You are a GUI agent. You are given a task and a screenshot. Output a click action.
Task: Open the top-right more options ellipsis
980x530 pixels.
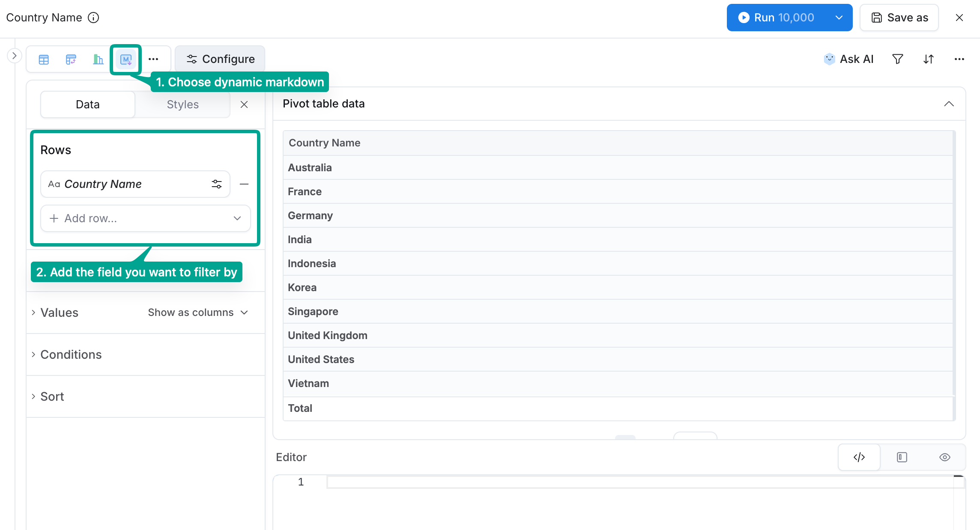pyautogui.click(x=959, y=59)
